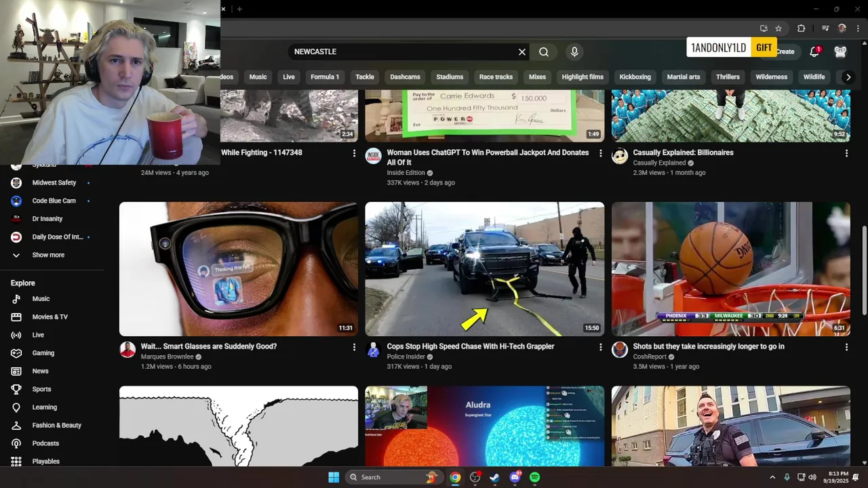
Task: Open the account avatar menu
Action: coord(841,52)
